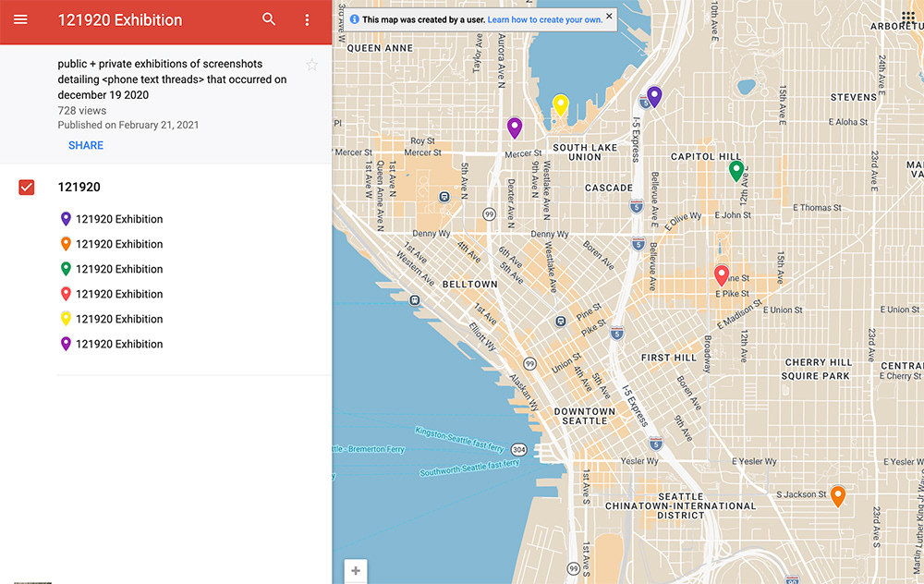Click the search magnifier icon

point(269,19)
